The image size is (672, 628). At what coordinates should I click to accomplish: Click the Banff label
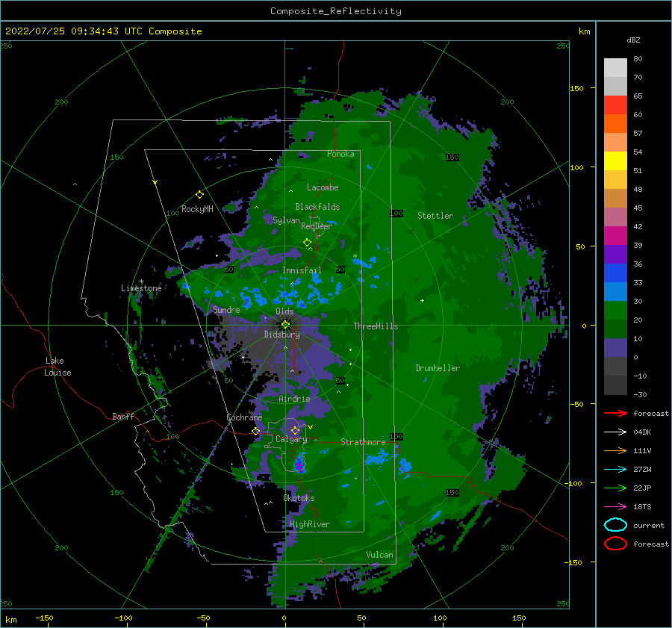pyautogui.click(x=123, y=416)
